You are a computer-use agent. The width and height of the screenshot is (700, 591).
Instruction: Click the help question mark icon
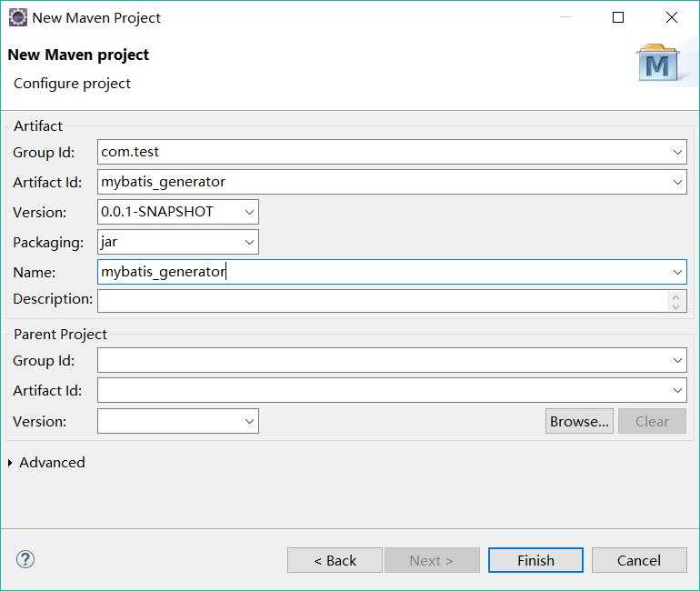[25, 559]
